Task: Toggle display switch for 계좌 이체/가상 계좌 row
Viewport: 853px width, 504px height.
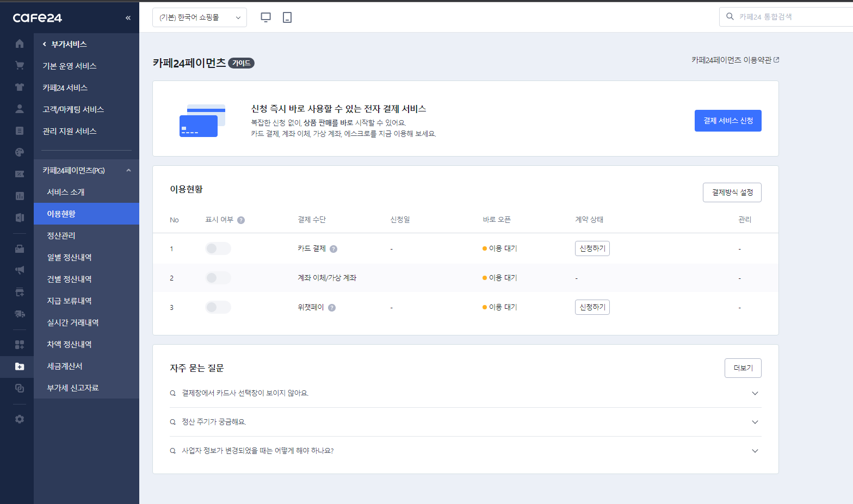Action: click(x=218, y=278)
